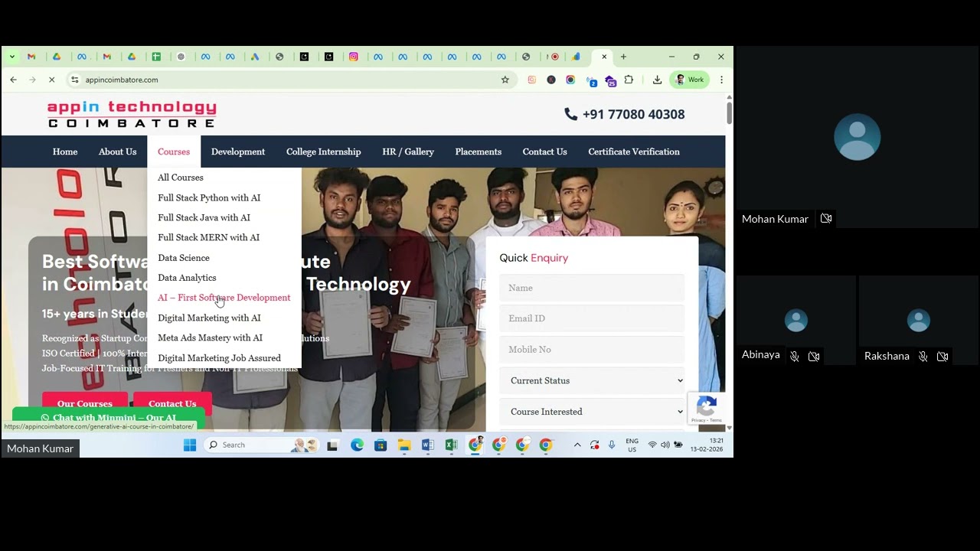Open the HR / Gallery menu
980x551 pixels.
(x=408, y=152)
